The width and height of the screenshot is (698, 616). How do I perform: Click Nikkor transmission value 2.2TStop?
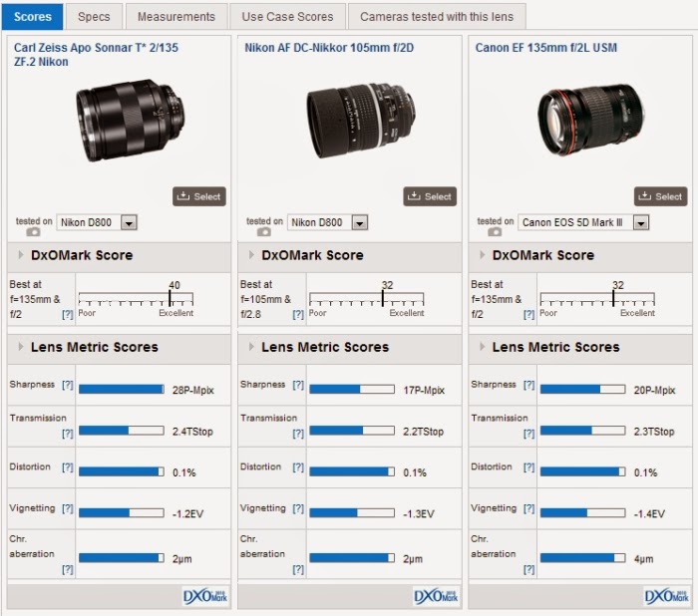coord(424,432)
